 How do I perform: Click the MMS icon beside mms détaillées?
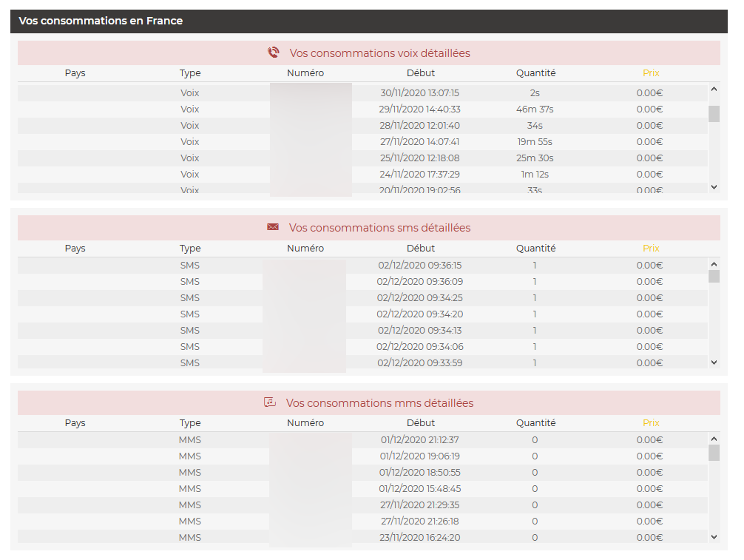point(270,402)
